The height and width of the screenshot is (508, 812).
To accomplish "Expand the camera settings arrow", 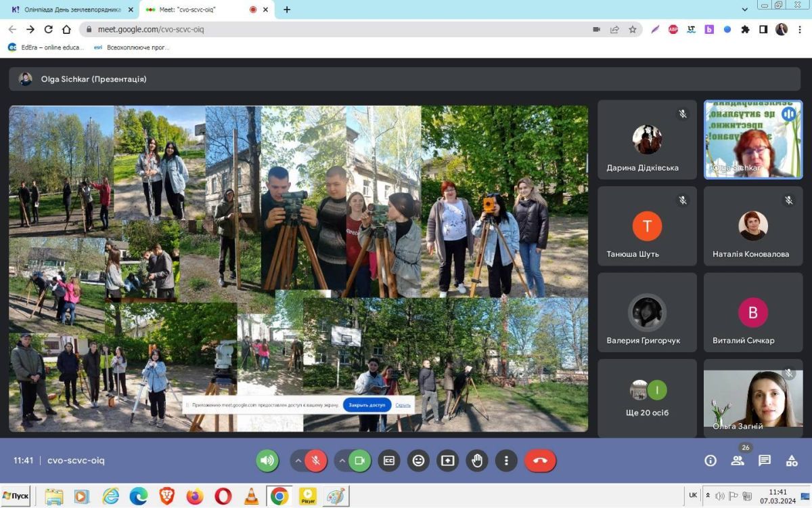I will click(342, 461).
